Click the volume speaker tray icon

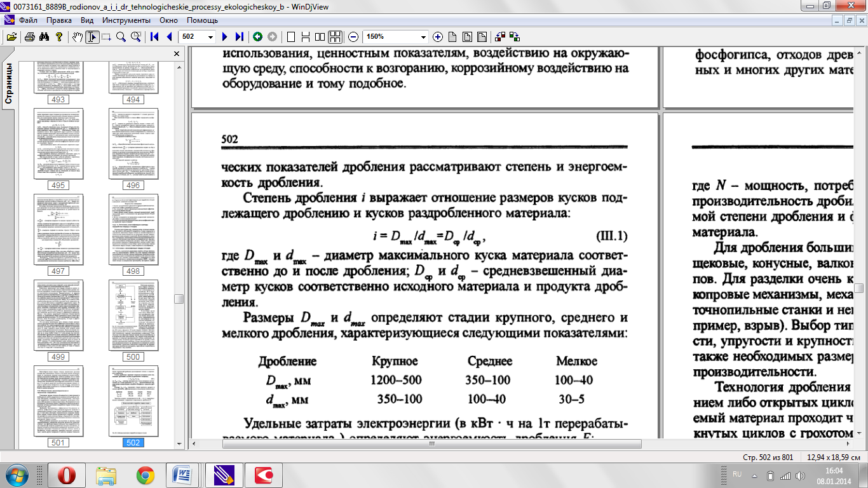[800, 475]
